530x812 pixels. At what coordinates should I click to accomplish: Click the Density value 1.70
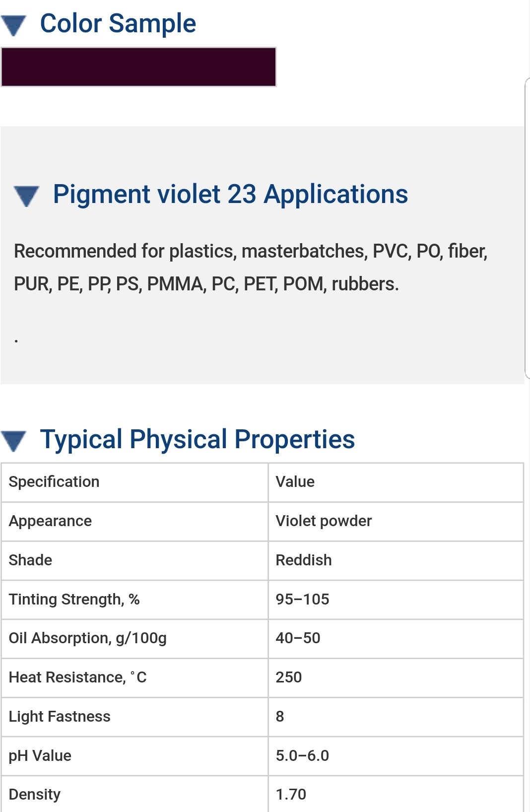291,795
